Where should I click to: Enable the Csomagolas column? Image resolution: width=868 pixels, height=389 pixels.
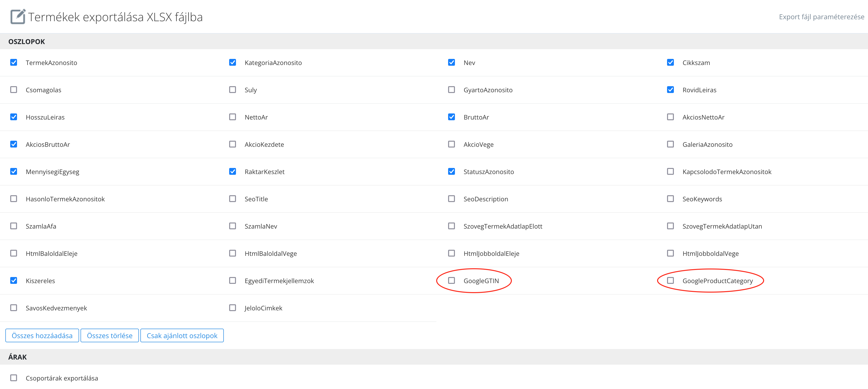(x=13, y=90)
